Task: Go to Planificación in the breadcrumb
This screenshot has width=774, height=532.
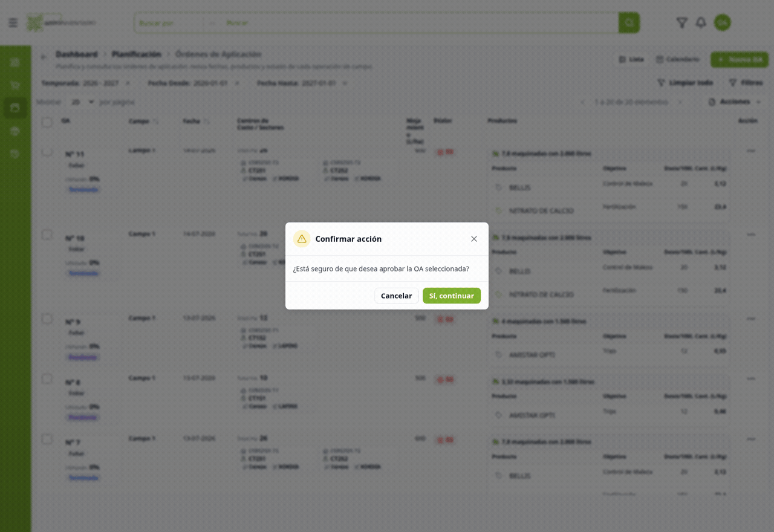Action: (x=137, y=54)
